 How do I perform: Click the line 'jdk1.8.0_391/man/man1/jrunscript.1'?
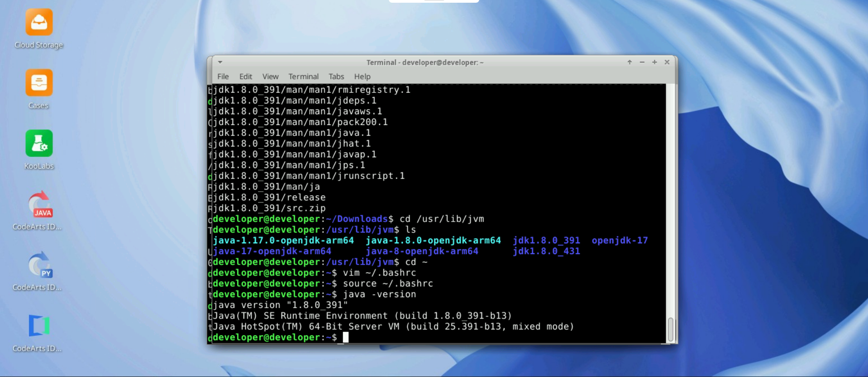click(309, 176)
